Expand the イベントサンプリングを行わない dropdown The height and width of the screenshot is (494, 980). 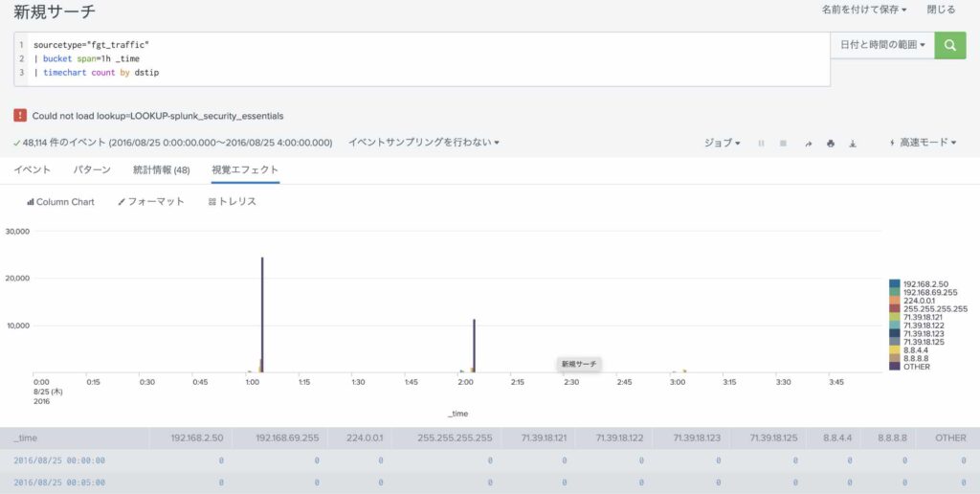click(x=423, y=143)
